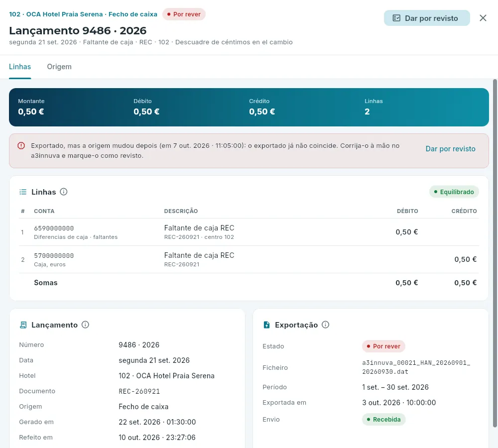
Task: Click the 0,50 € debit in row 1
Action: [406, 232]
